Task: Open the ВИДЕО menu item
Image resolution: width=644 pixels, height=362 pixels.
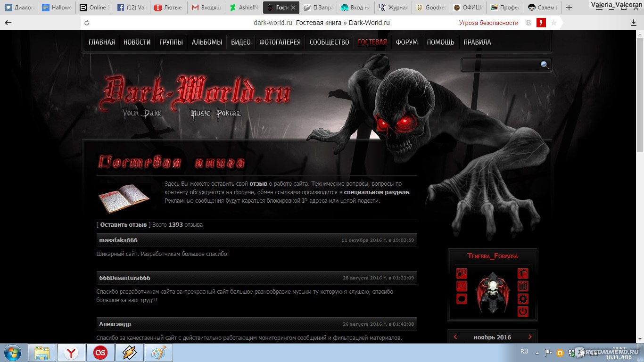Action: tap(241, 42)
